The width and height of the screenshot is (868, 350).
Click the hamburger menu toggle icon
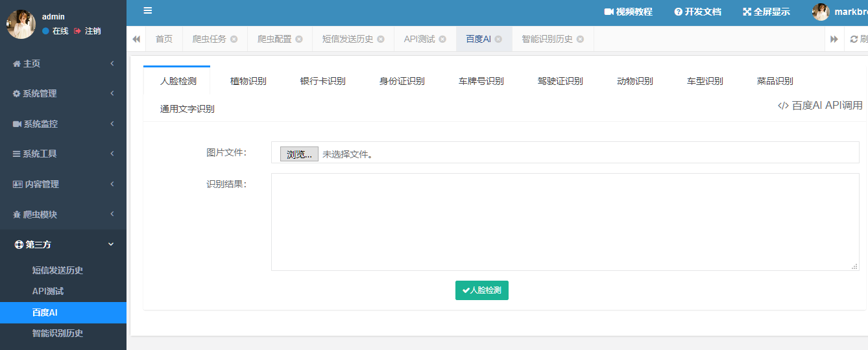148,10
